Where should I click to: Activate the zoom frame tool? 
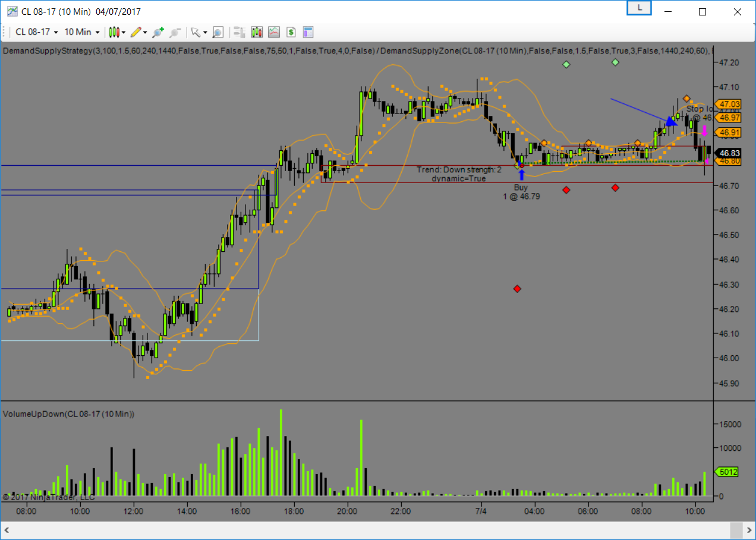(218, 32)
